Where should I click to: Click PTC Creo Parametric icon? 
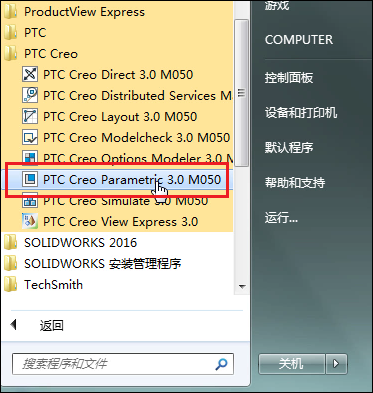pyautogui.click(x=30, y=179)
